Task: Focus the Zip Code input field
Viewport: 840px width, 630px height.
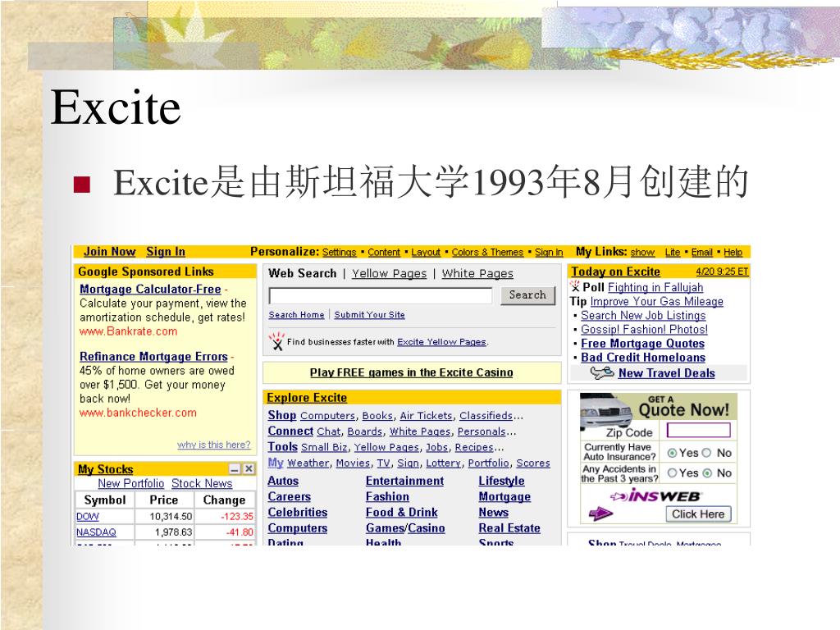Action: [x=698, y=430]
